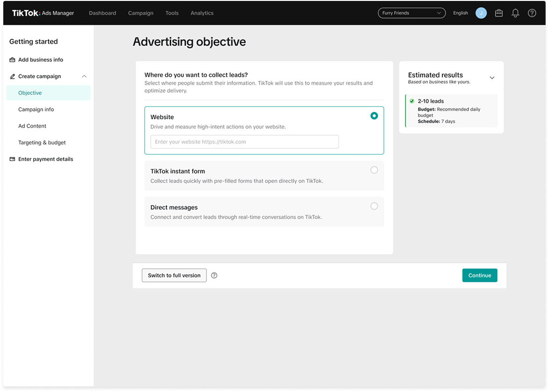Go to the Ad Content step

[32, 126]
